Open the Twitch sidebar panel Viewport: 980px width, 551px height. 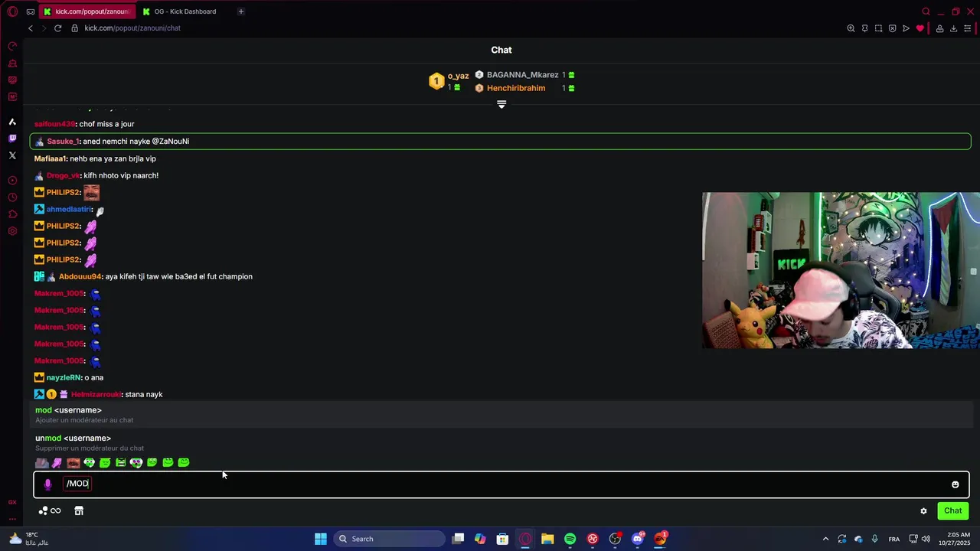coord(12,139)
